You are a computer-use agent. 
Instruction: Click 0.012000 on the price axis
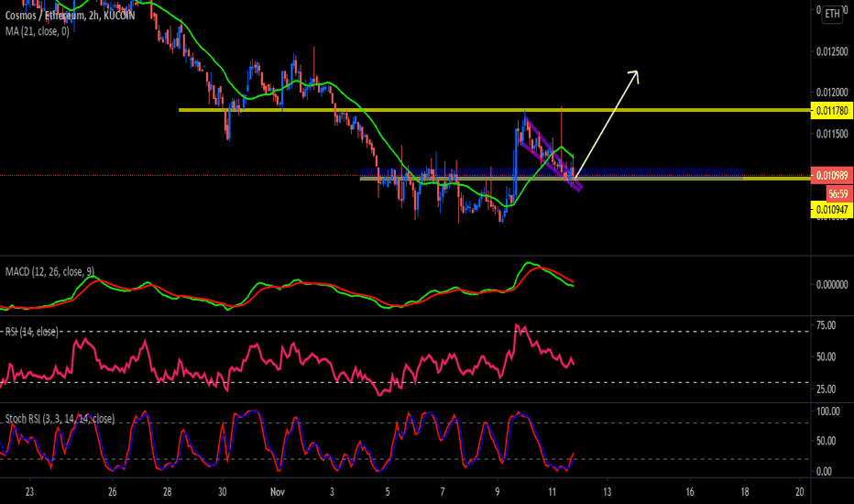(832, 92)
